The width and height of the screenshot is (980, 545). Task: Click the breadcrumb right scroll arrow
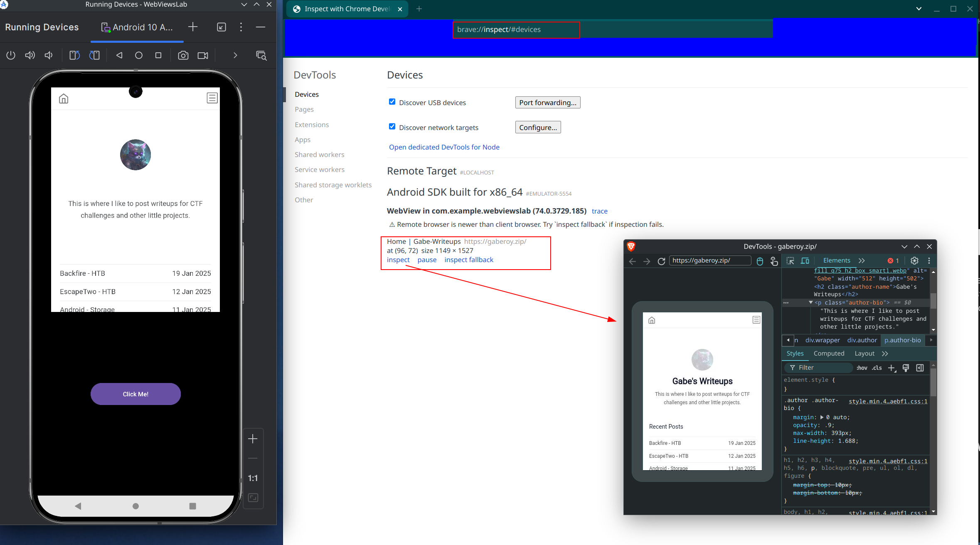(931, 340)
